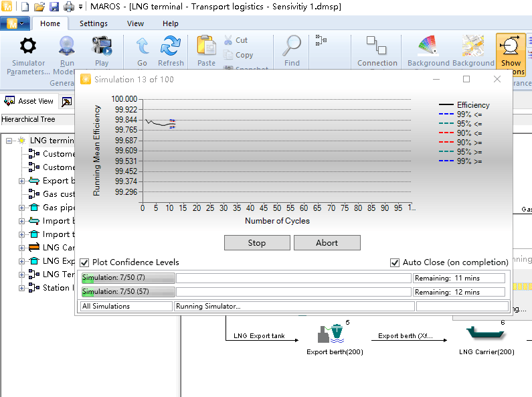Image resolution: width=532 pixels, height=397 pixels.
Task: Uncheck Plot Confidence Levels checkbox
Action: pyautogui.click(x=84, y=262)
